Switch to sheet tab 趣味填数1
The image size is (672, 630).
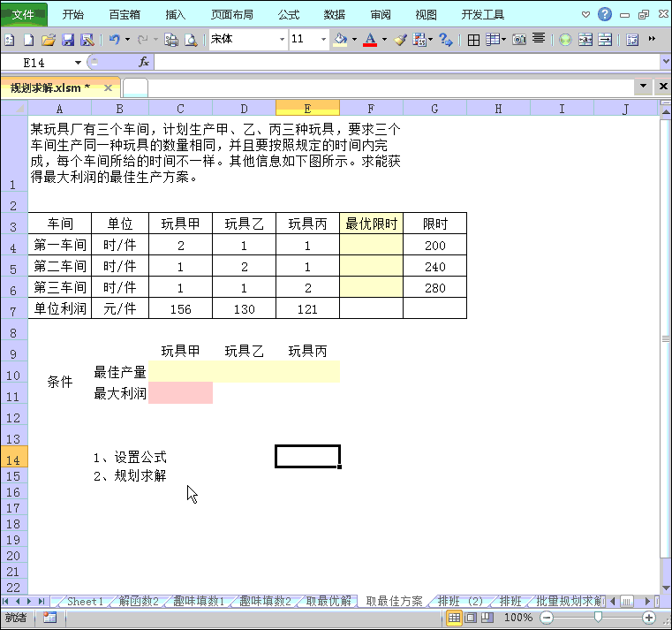click(x=199, y=601)
